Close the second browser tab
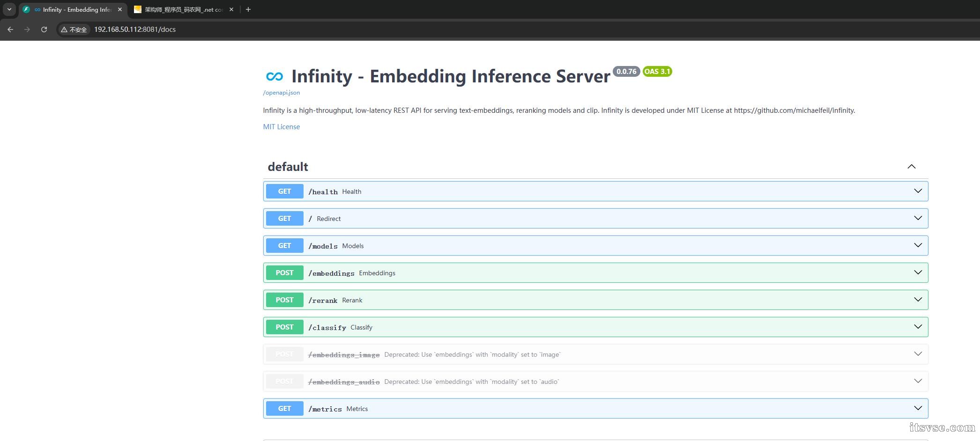This screenshot has width=980, height=441. 231,9
